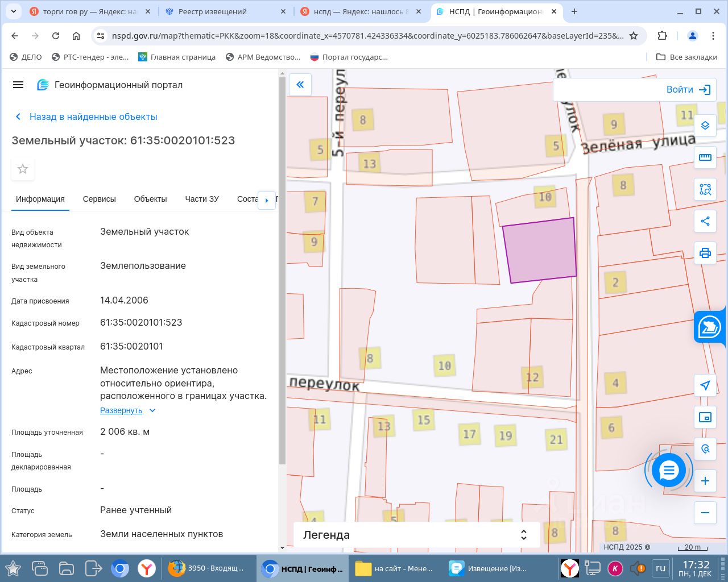Activate the area selection search tool
Screen dimensions: 728x582
tap(705, 189)
